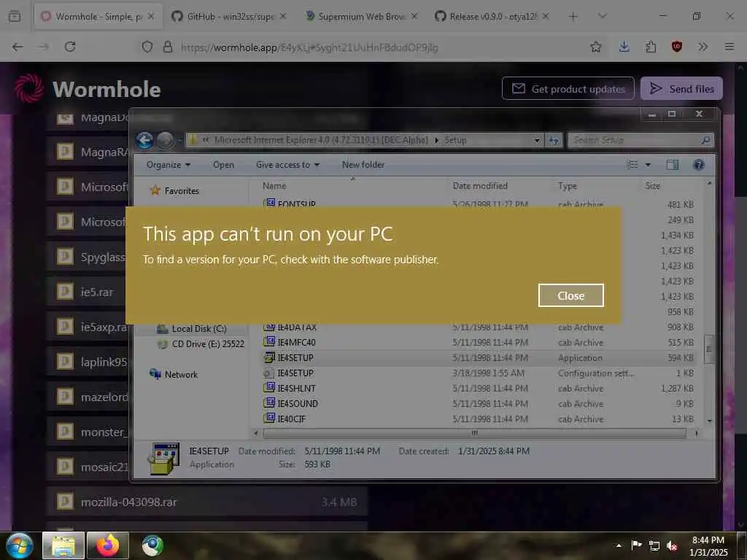
Task: Click the tracking protection shield icon
Action: point(147,47)
